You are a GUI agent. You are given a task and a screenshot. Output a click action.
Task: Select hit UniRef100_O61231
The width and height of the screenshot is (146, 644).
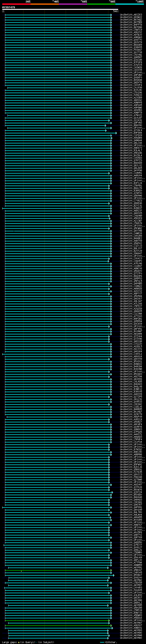coord(131,399)
